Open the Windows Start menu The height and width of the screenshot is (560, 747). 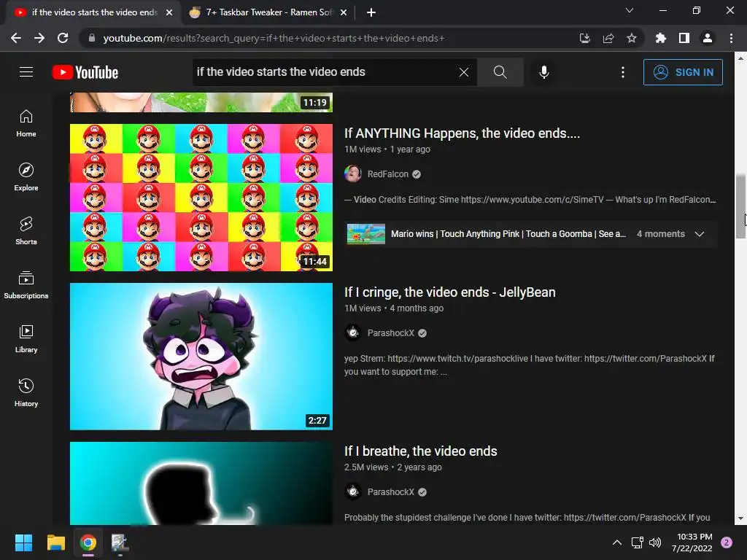tap(23, 542)
